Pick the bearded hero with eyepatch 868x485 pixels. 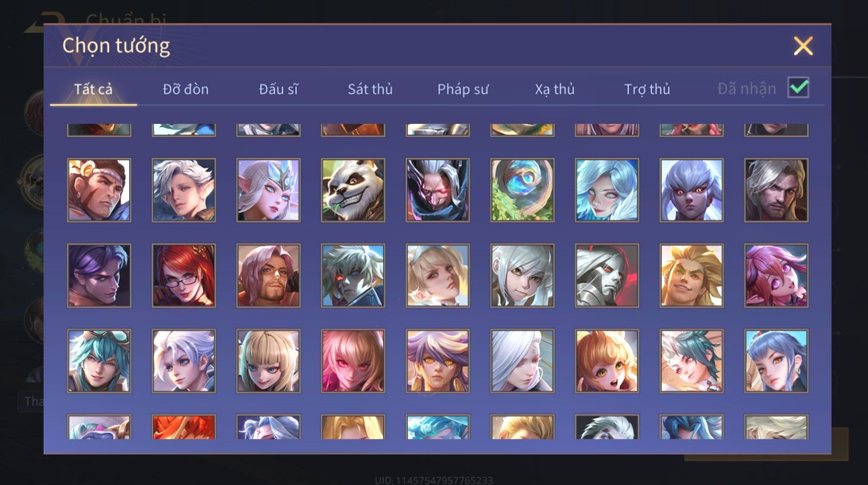pyautogui.click(x=268, y=275)
